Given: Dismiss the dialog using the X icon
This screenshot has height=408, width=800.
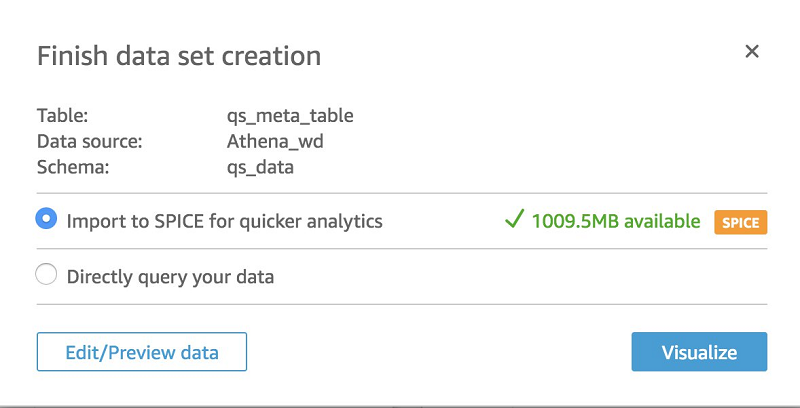Looking at the screenshot, I should tap(752, 51).
